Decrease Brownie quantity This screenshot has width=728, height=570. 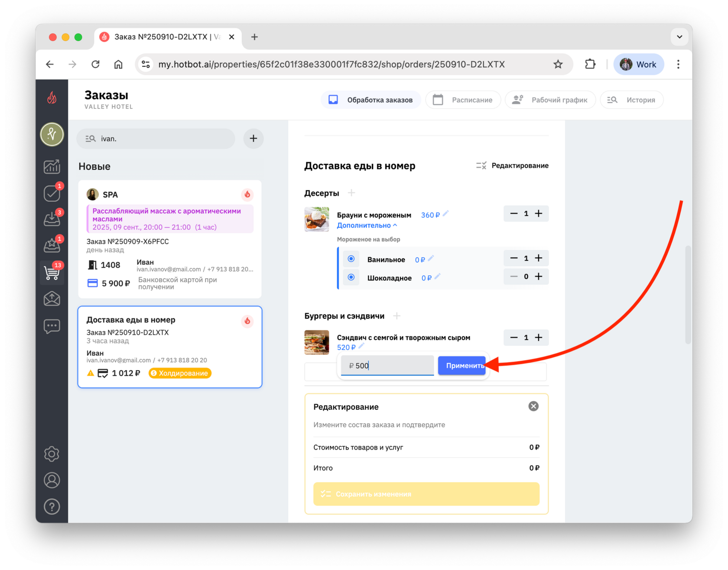[514, 214]
